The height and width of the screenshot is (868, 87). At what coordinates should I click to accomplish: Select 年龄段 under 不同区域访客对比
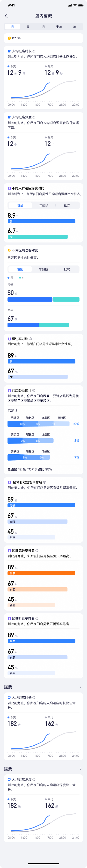pyautogui.click(x=43, y=269)
